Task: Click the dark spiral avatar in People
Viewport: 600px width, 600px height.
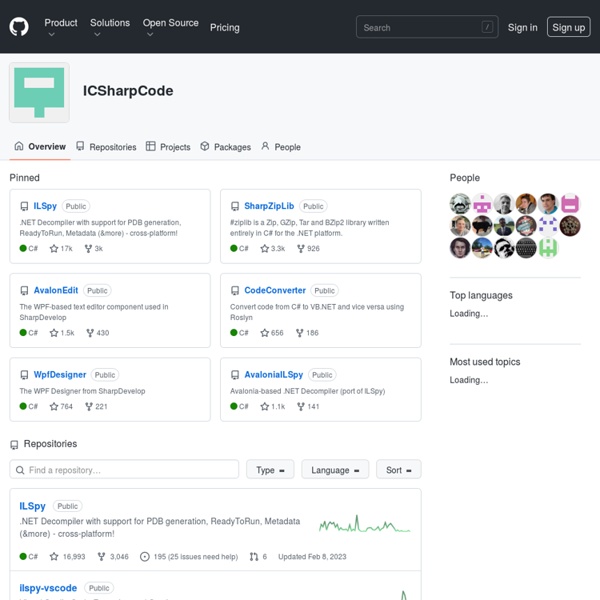Action: (x=570, y=225)
